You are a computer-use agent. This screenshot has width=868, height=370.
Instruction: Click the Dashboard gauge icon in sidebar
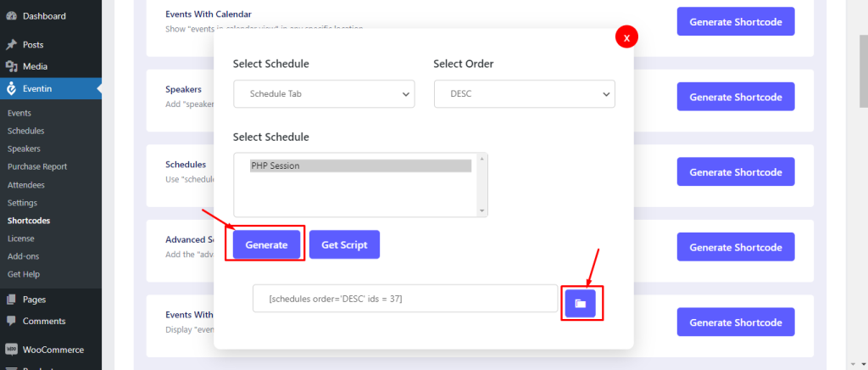click(11, 16)
